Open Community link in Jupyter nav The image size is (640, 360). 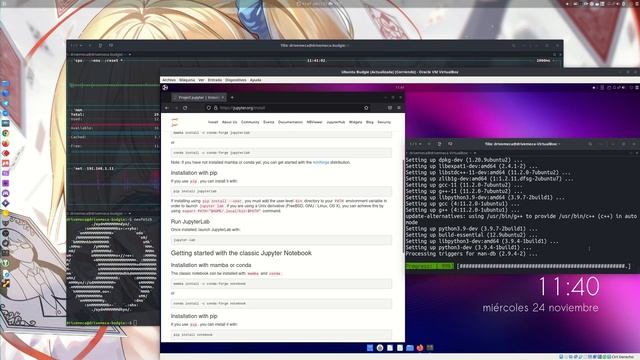[x=250, y=122]
